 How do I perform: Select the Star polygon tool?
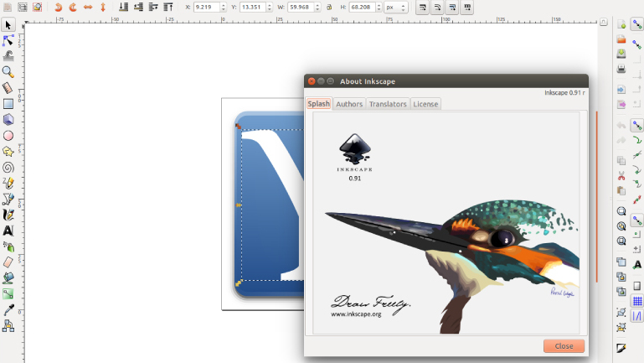(8, 151)
